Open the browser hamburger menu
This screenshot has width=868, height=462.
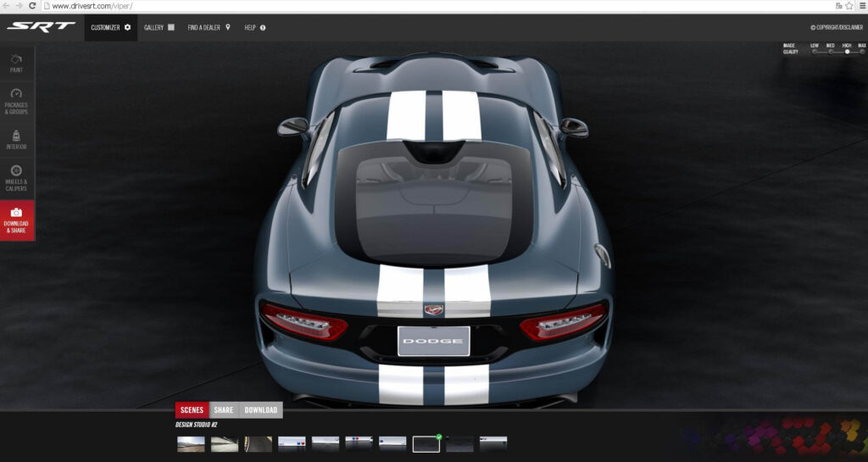coord(862,6)
